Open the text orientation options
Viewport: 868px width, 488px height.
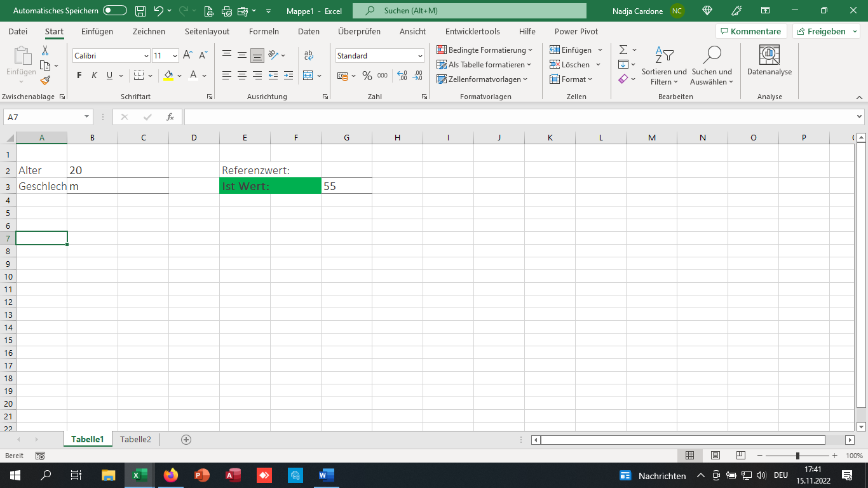pos(276,55)
